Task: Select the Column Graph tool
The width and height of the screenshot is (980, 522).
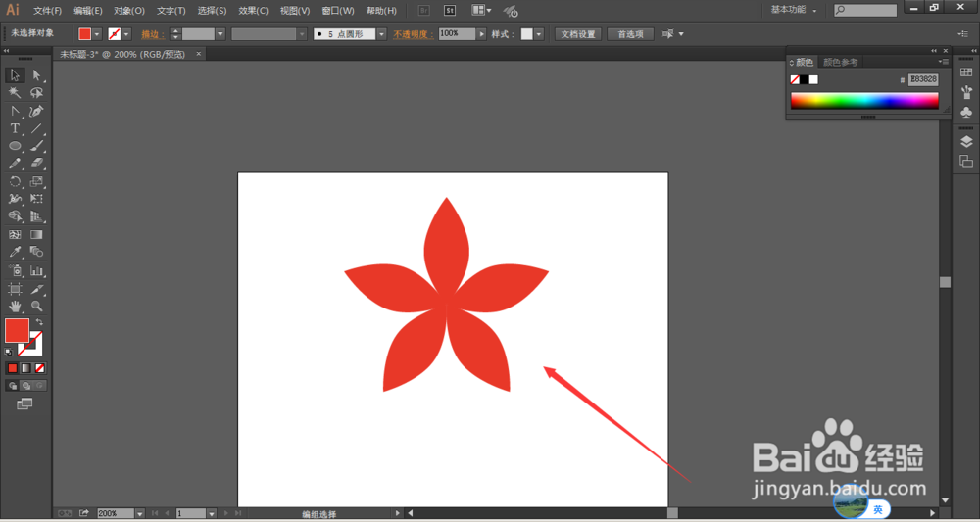Action: 37,271
